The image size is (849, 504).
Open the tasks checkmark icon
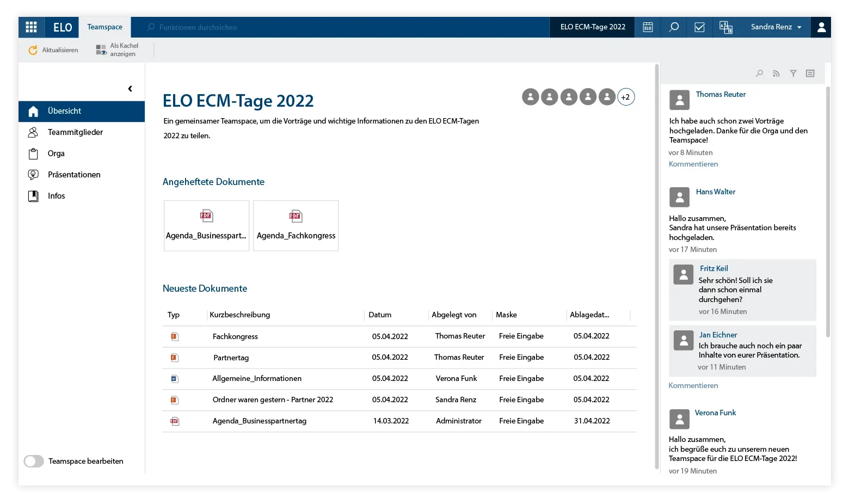(x=700, y=27)
